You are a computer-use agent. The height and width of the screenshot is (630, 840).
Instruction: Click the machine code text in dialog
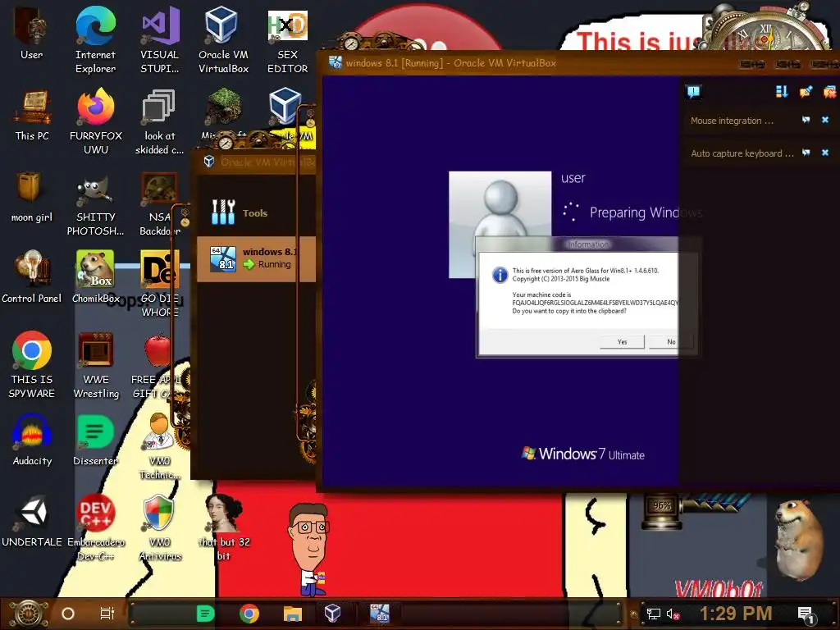[x=595, y=303]
